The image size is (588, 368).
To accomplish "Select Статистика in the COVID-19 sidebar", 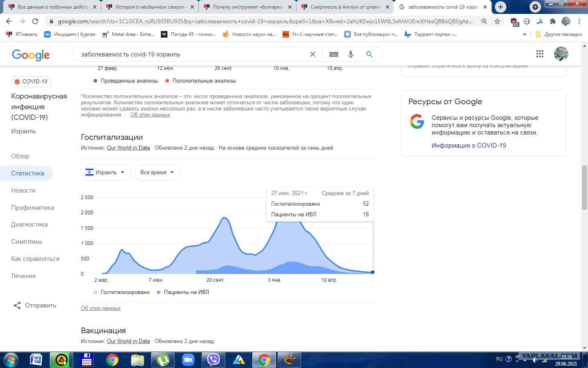I will (x=28, y=173).
